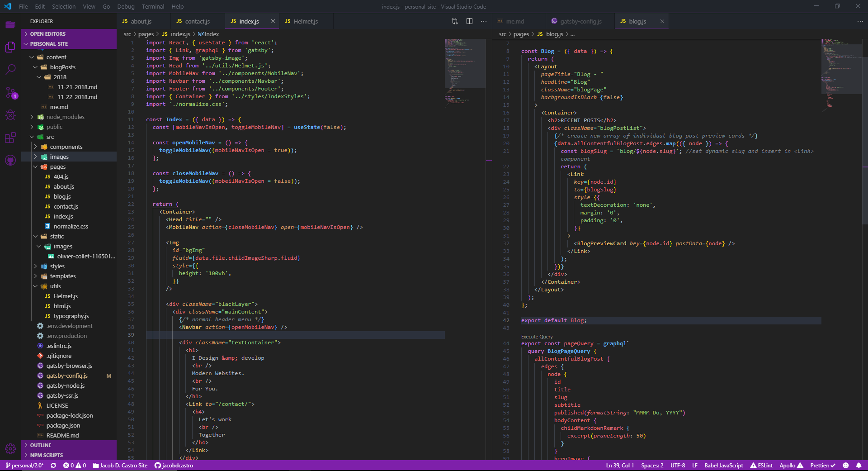This screenshot has height=471, width=868.
Task: Toggle ESLint status in status bar
Action: coord(761,466)
